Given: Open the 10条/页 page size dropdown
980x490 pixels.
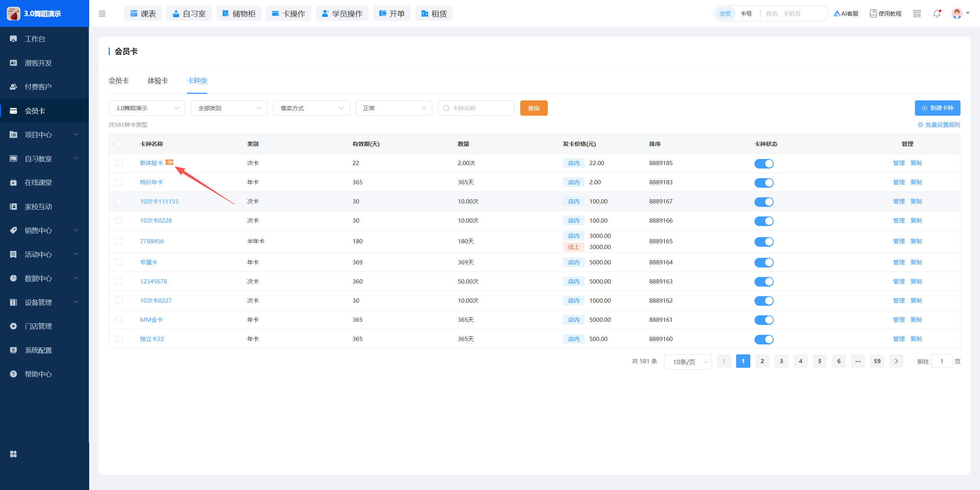Looking at the screenshot, I should 688,362.
